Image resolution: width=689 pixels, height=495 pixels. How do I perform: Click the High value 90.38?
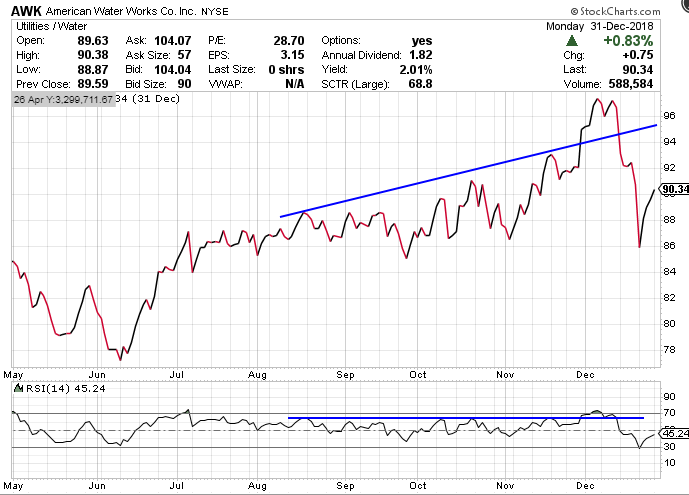(93, 55)
